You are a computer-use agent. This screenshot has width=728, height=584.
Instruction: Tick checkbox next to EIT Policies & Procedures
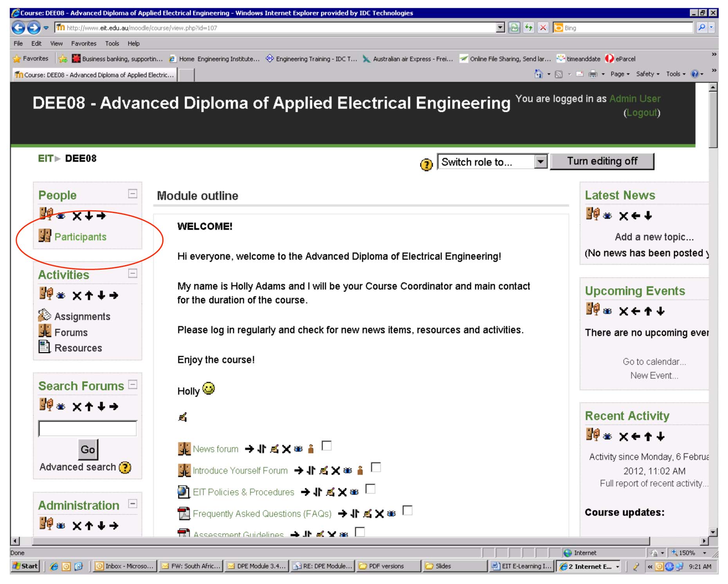click(x=370, y=489)
